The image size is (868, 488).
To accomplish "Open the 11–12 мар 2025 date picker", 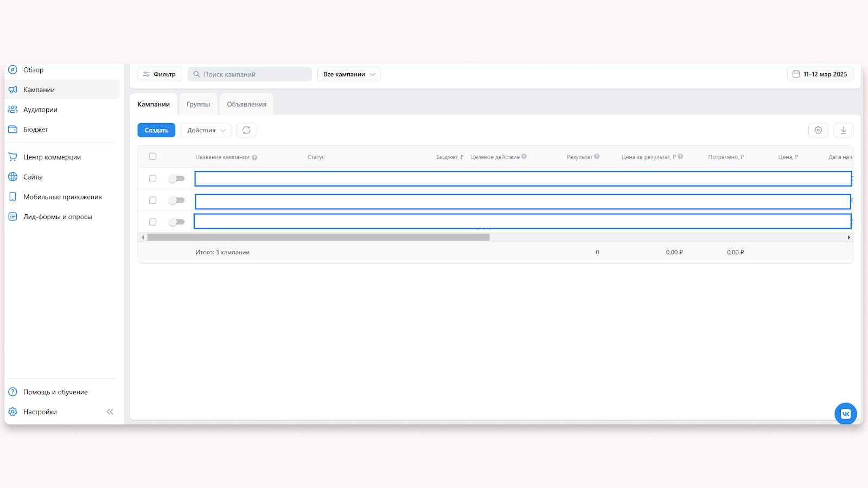I will [x=820, y=74].
